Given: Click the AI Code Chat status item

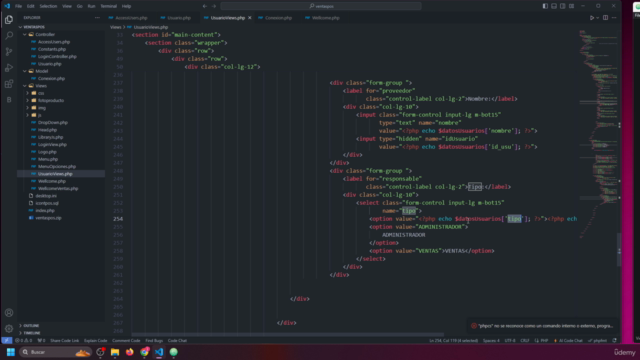Looking at the screenshot, I should click(x=568, y=340).
